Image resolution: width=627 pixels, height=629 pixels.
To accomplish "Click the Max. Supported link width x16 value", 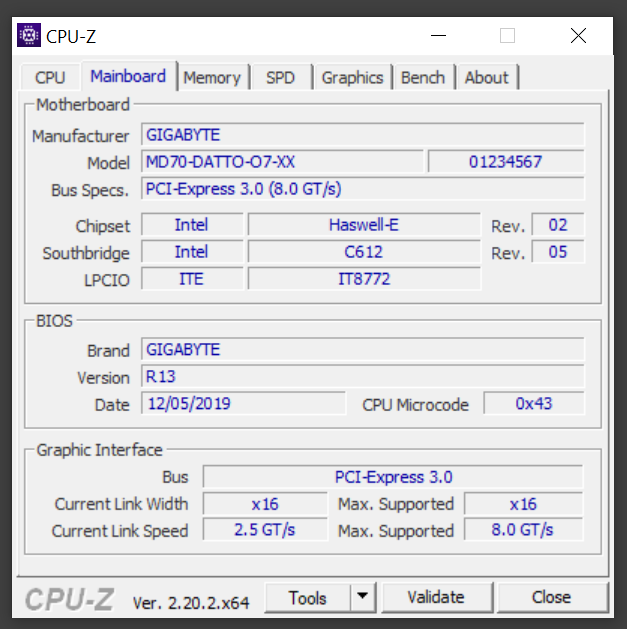I will [523, 504].
